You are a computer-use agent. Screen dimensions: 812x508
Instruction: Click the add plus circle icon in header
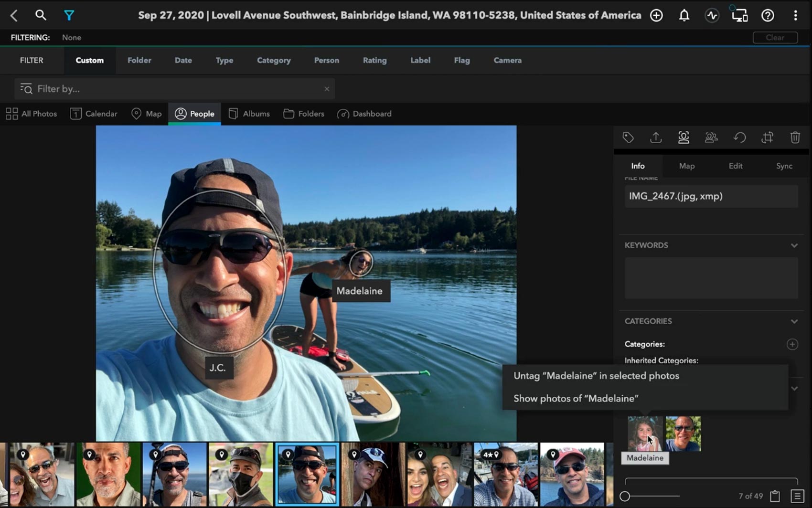tap(656, 15)
